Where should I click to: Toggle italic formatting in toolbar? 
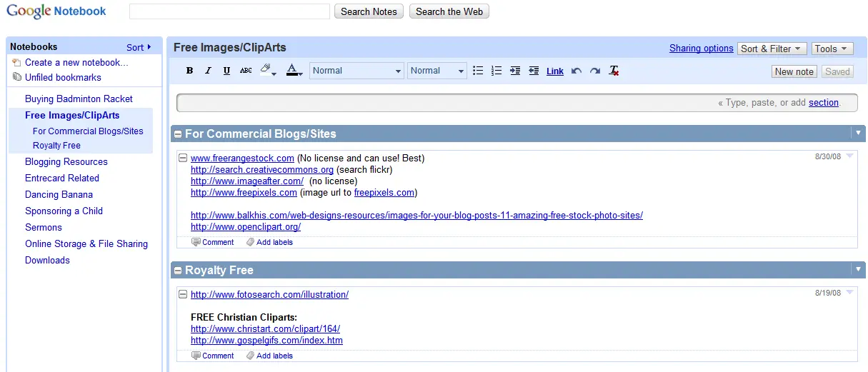pyautogui.click(x=209, y=71)
